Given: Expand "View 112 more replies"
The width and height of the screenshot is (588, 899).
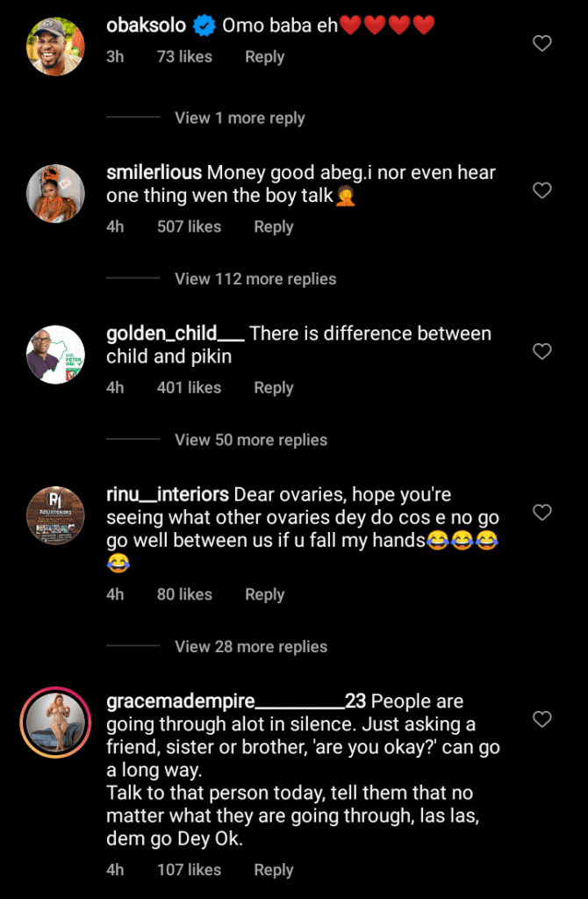Looking at the screenshot, I should [x=255, y=279].
